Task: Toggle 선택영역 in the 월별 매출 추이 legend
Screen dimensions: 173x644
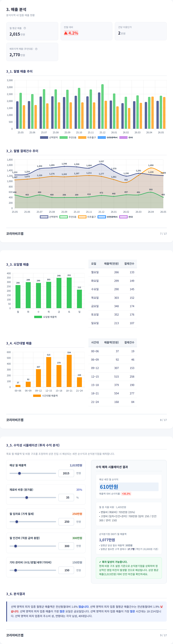Action: (49, 137)
